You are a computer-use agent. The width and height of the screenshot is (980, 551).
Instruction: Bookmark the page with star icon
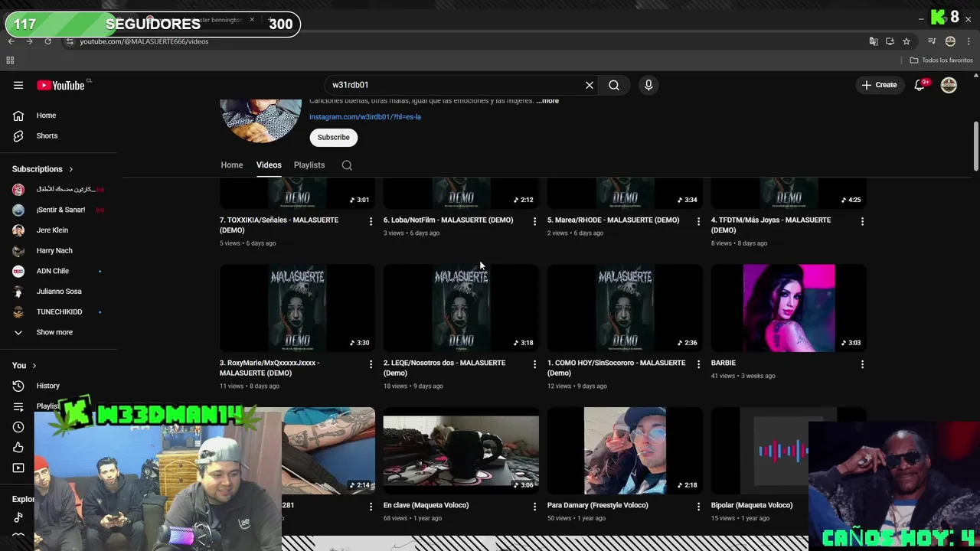(906, 41)
